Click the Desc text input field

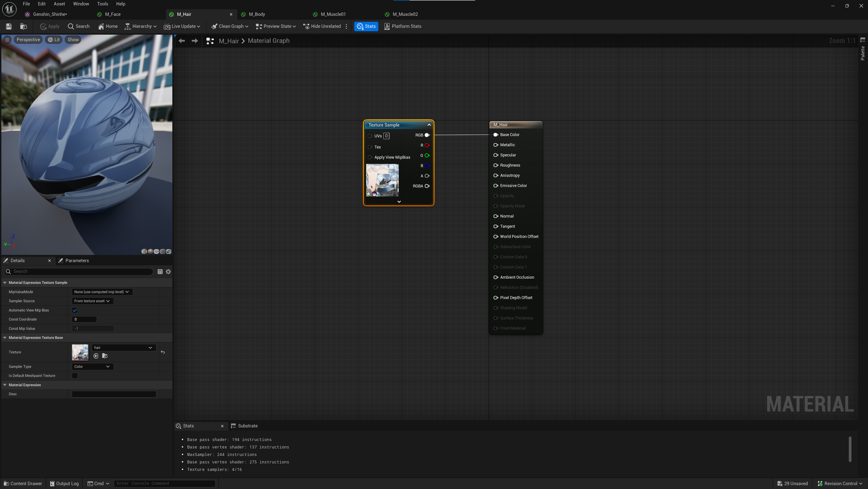click(114, 394)
